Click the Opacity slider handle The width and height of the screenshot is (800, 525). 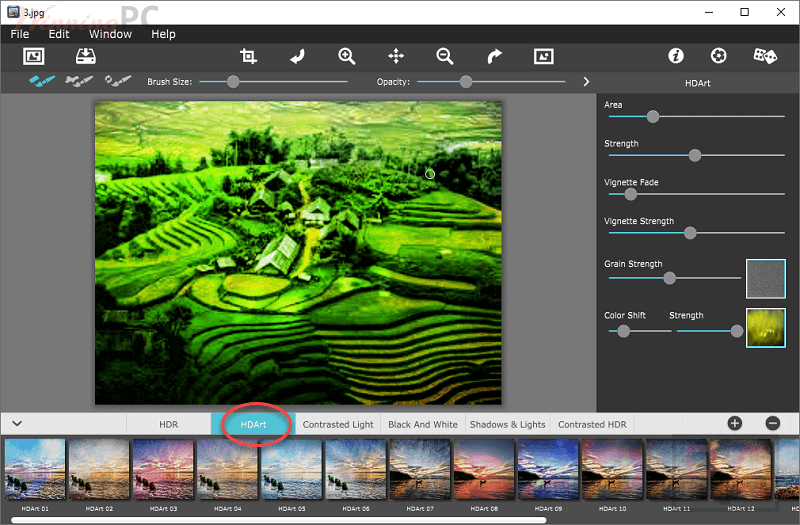tap(466, 82)
